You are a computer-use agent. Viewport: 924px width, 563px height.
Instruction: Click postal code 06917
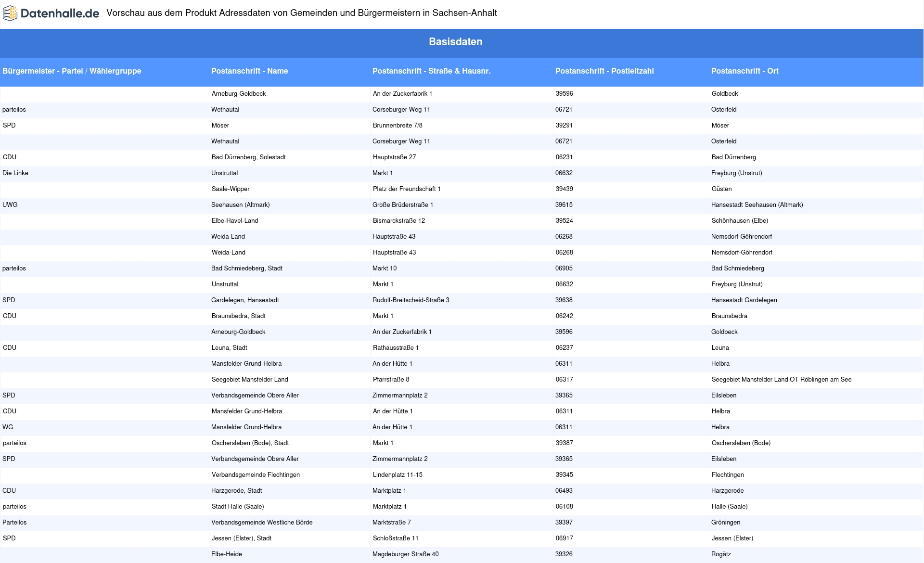coord(565,538)
